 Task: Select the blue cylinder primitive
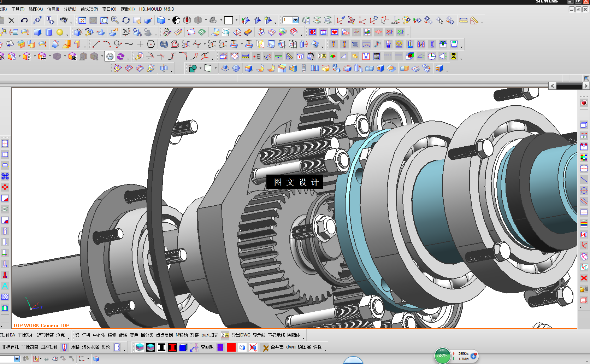coord(49,32)
